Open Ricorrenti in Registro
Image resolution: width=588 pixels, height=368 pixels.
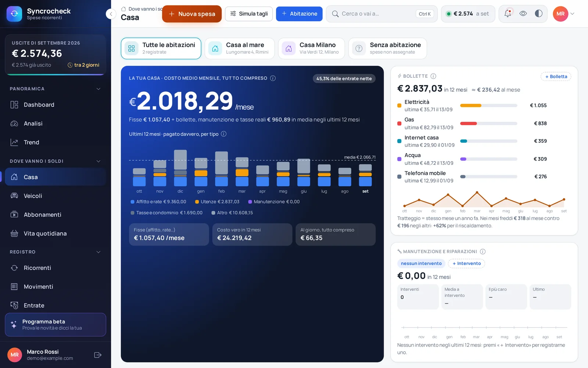pos(55,268)
